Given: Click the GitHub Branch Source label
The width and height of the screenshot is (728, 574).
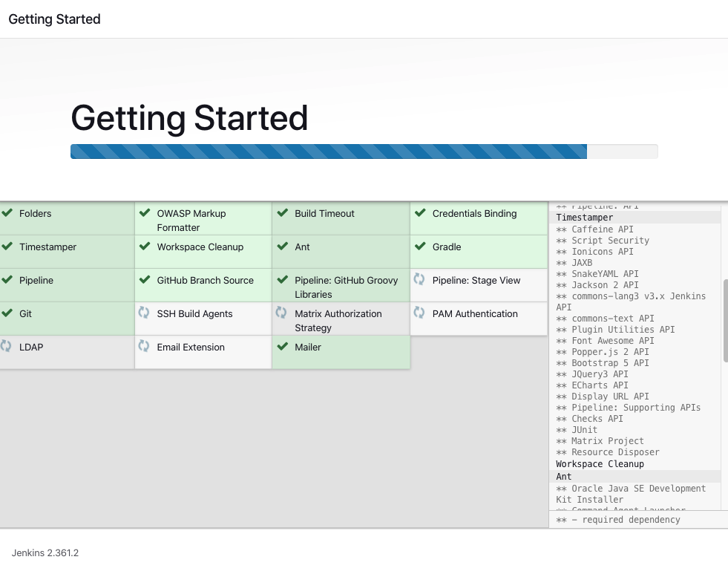Looking at the screenshot, I should (x=206, y=281).
